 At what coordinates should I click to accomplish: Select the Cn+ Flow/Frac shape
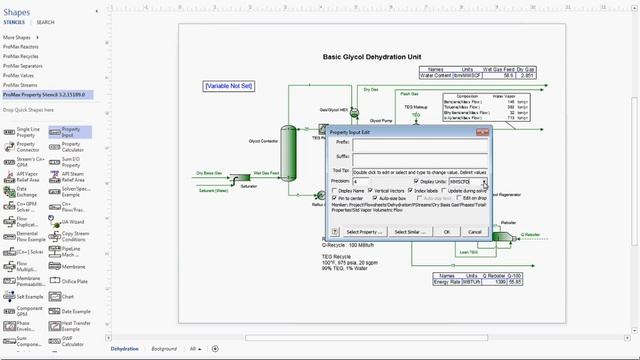[x=69, y=207]
